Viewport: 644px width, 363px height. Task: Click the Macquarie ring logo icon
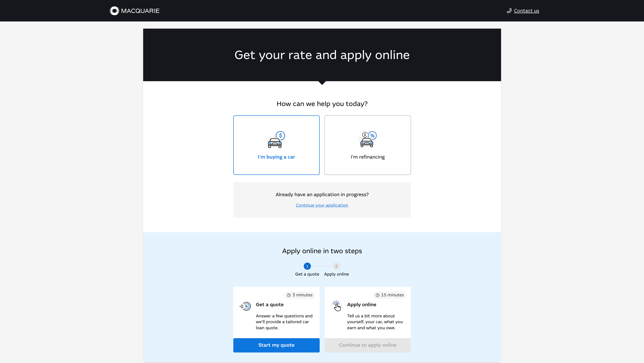(114, 11)
